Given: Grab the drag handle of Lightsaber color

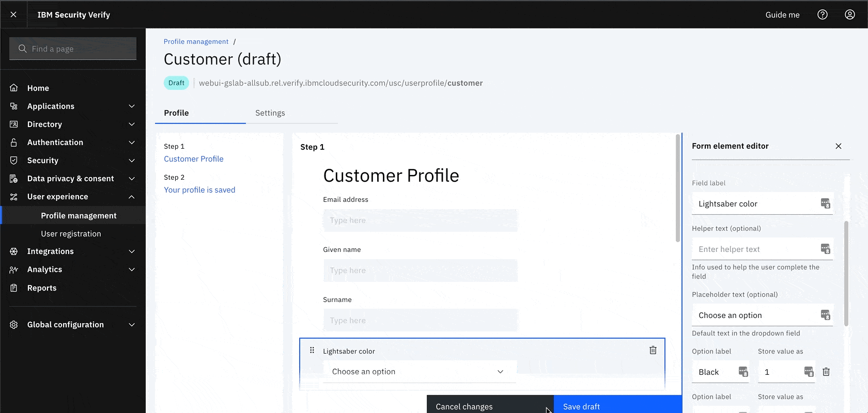Looking at the screenshot, I should tap(312, 350).
